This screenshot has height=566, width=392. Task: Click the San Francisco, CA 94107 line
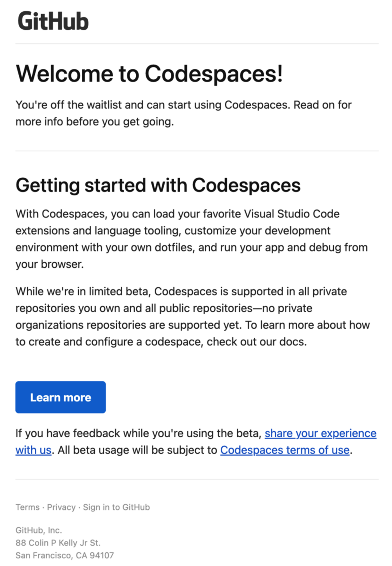pyautogui.click(x=65, y=555)
